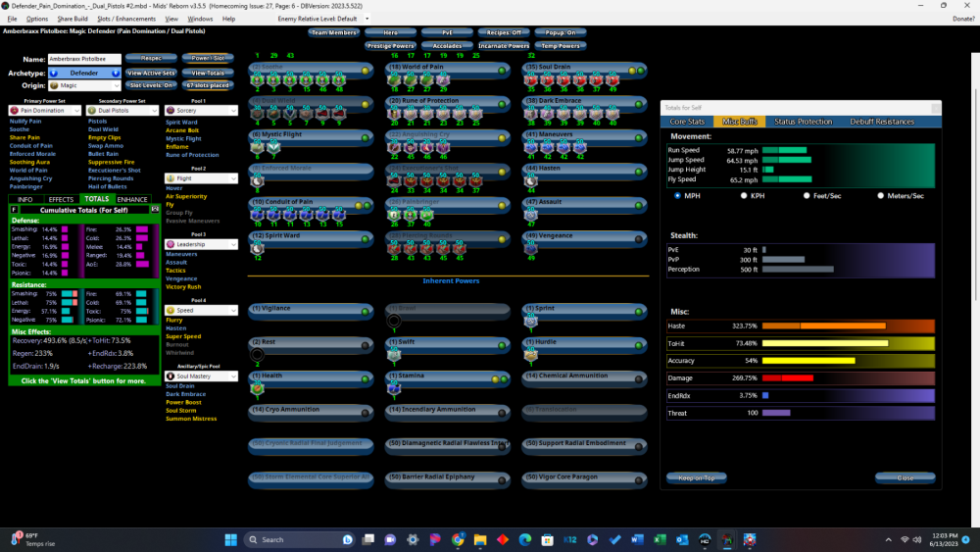Click the Hasten power's first enhancement slot
Screen dimensions: 980x552
(531, 180)
